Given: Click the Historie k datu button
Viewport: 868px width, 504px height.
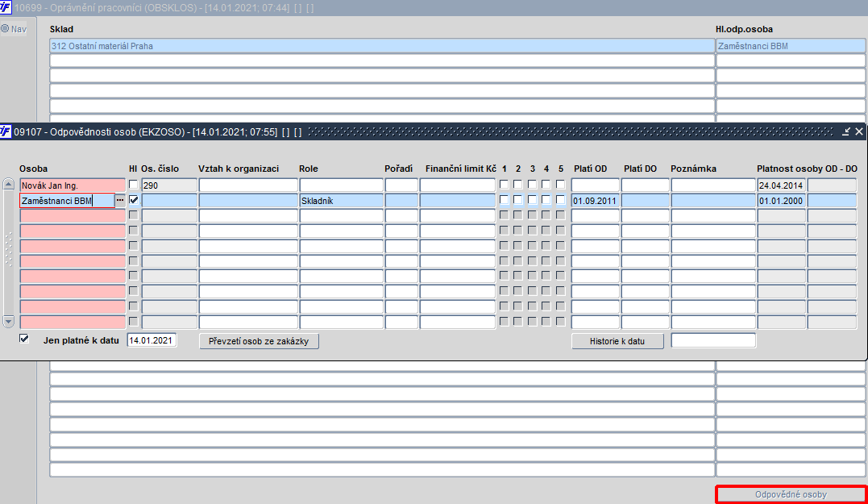Looking at the screenshot, I should pyautogui.click(x=617, y=341).
